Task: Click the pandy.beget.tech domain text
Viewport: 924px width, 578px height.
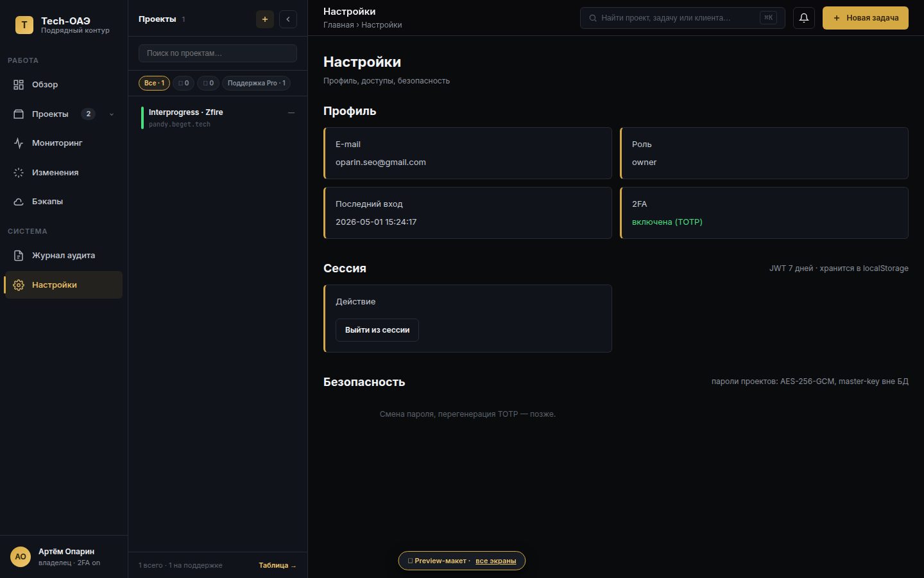Action: click(180, 125)
